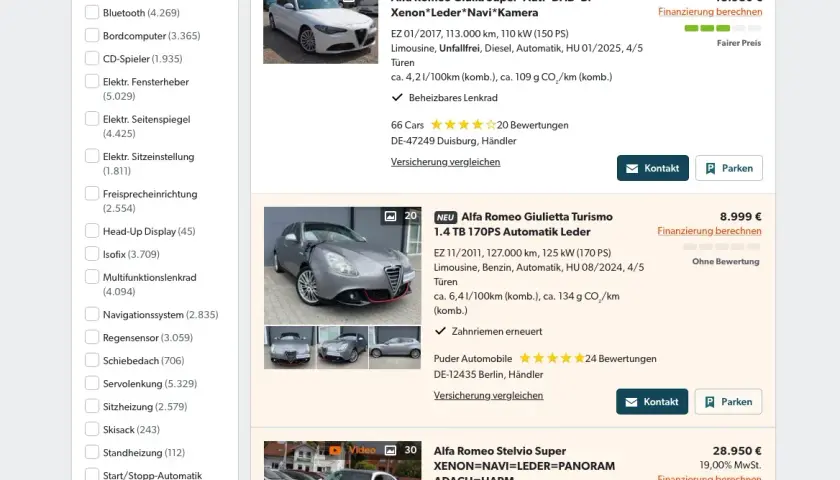This screenshot has width=840, height=480.
Task: Check the Servolenkung filter
Action: tap(92, 384)
